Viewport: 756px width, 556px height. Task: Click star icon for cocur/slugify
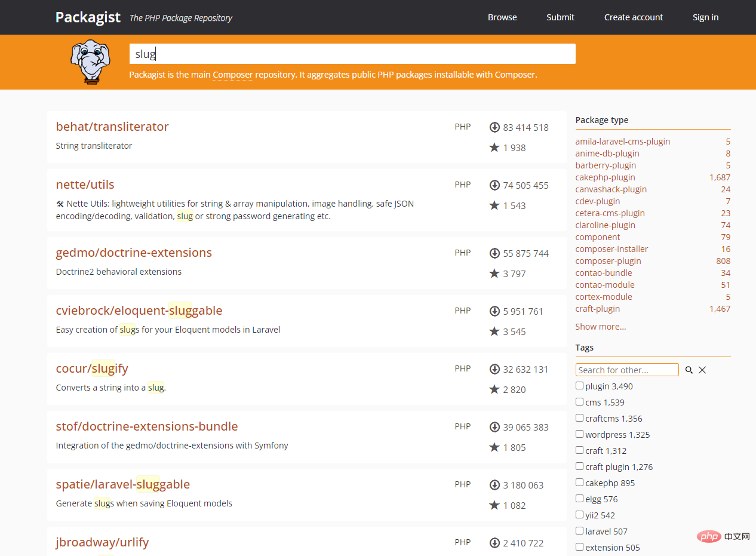(494, 389)
